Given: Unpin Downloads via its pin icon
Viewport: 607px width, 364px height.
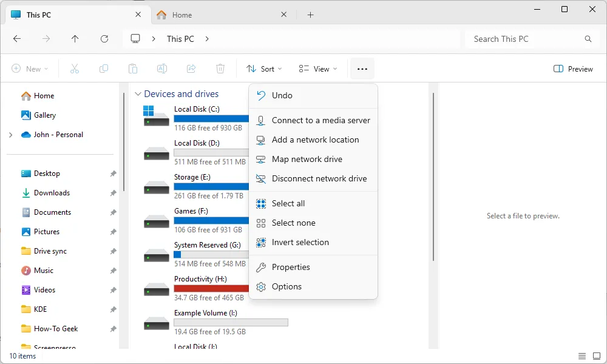Looking at the screenshot, I should 113,193.
